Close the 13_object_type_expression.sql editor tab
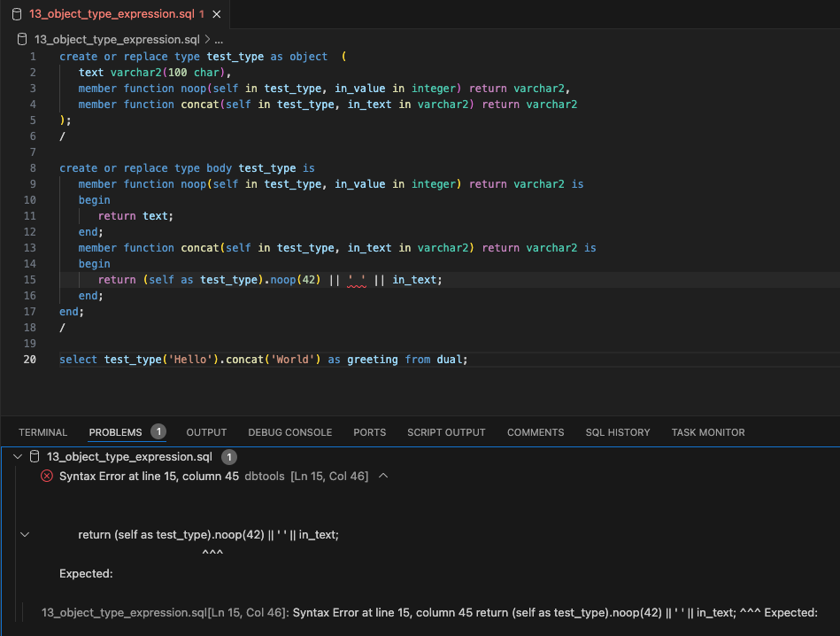This screenshot has height=636, width=840. pos(215,14)
